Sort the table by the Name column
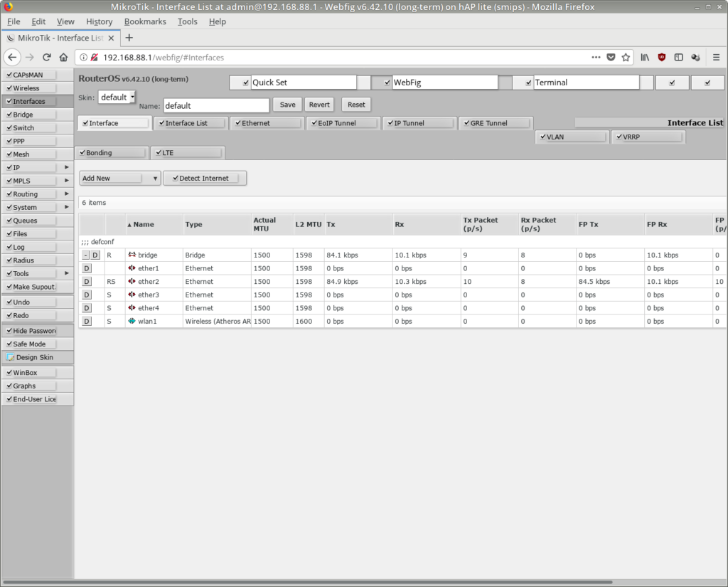Screen dimensions: 728x587 (154, 224)
